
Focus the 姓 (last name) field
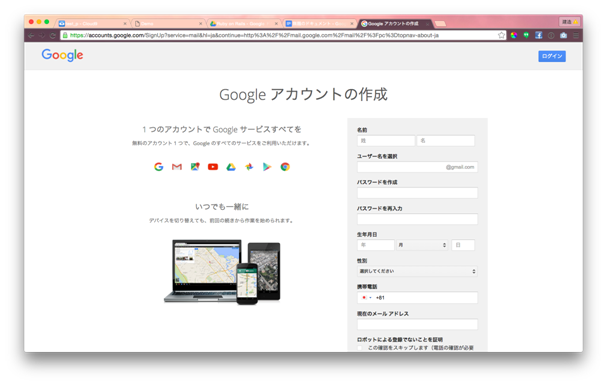click(386, 141)
